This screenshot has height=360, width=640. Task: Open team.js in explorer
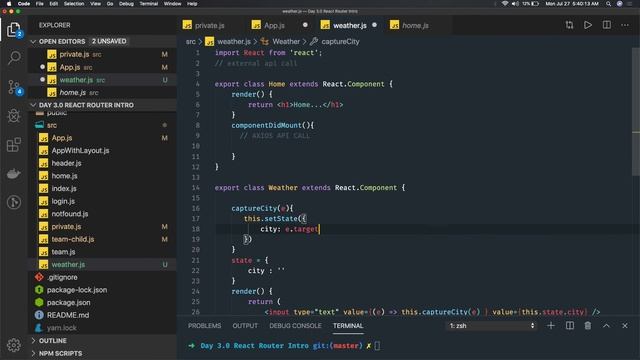point(63,252)
